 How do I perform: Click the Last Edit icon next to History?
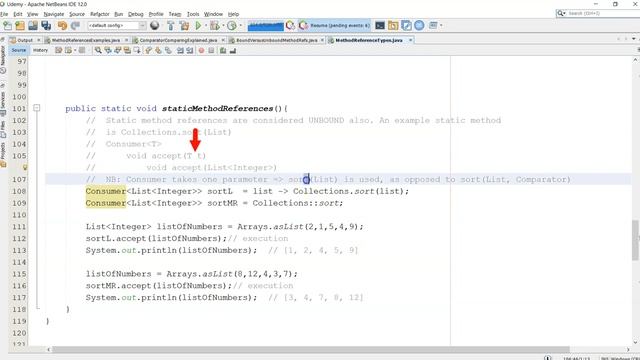coord(58,51)
